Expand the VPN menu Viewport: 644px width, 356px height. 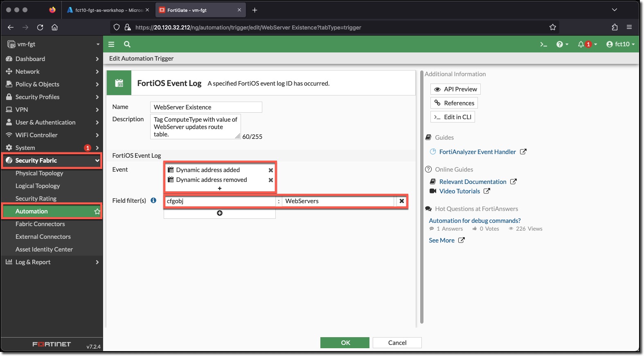coord(52,110)
